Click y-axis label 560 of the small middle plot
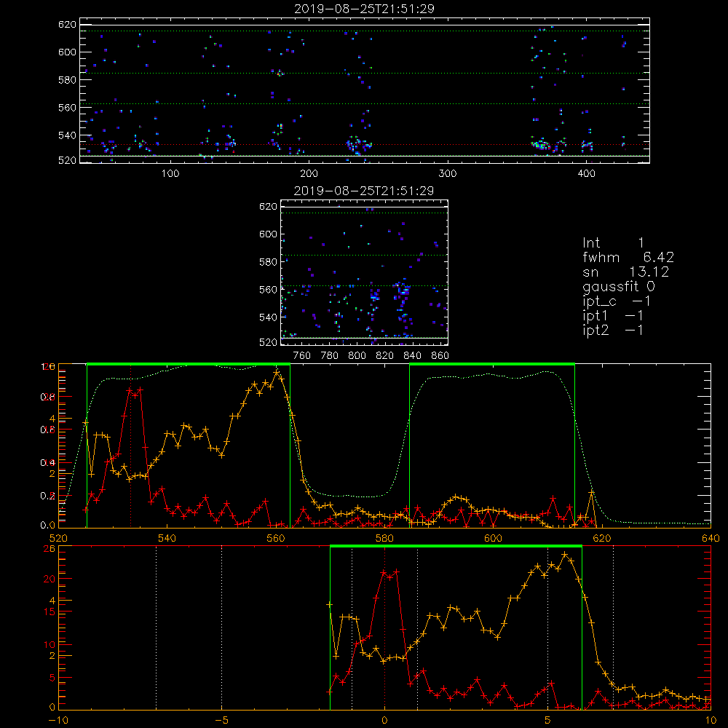Screen dimensions: 728x728 pos(268,290)
